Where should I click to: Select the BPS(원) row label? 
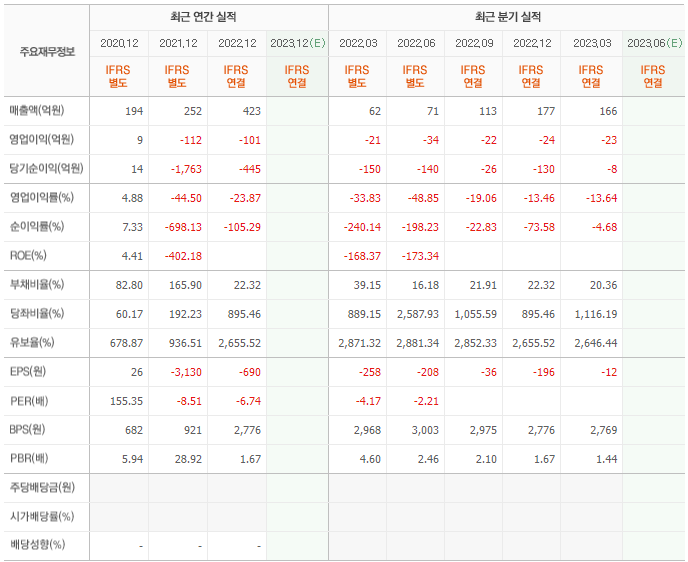[27, 430]
